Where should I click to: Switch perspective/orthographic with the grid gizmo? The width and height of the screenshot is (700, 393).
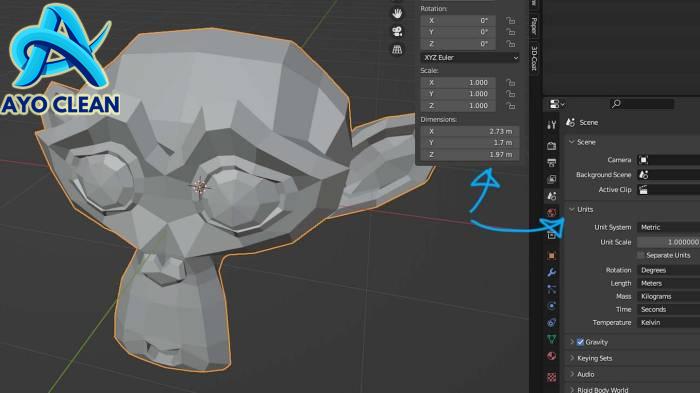[x=397, y=50]
